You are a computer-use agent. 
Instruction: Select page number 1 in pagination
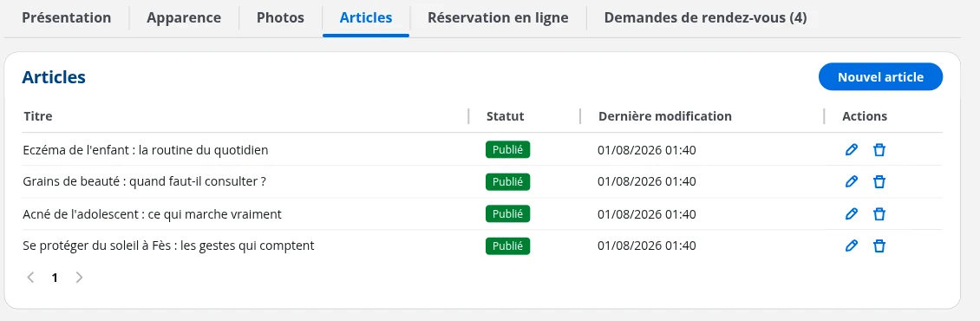click(55, 278)
